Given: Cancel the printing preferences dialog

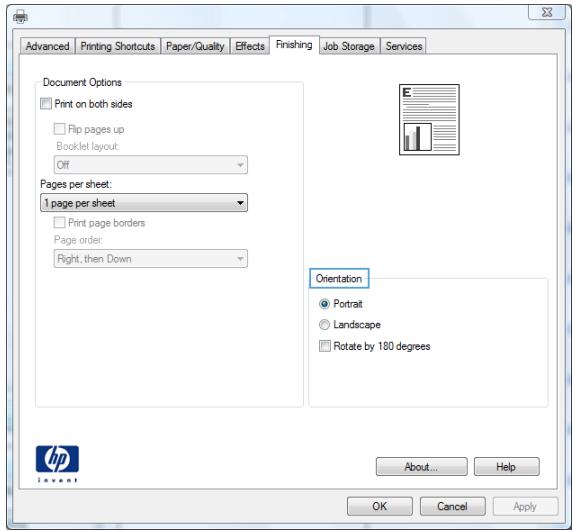Looking at the screenshot, I should click(452, 507).
